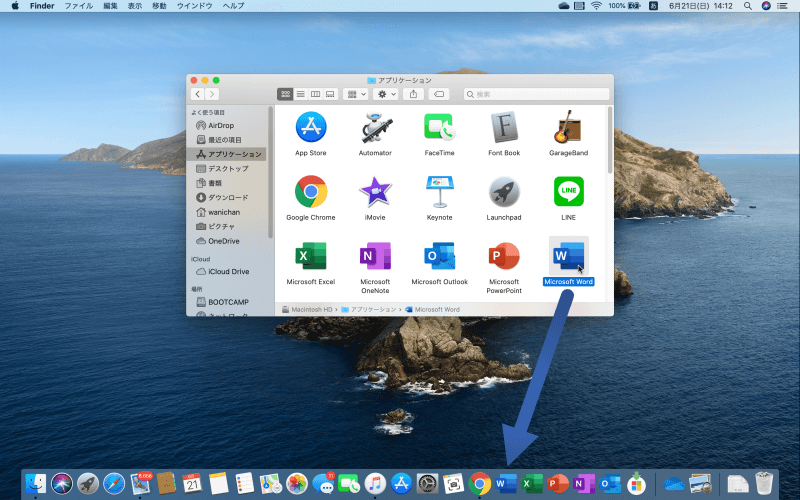Select the Automator app icon

(376, 127)
